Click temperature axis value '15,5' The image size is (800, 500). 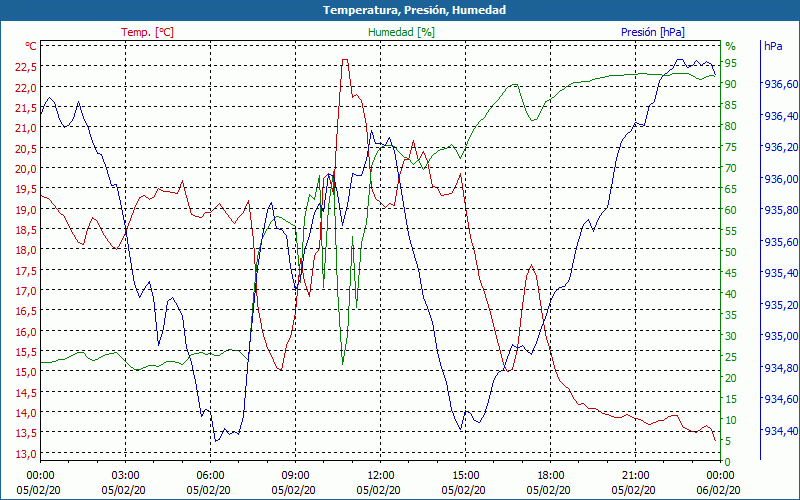[x=27, y=352]
